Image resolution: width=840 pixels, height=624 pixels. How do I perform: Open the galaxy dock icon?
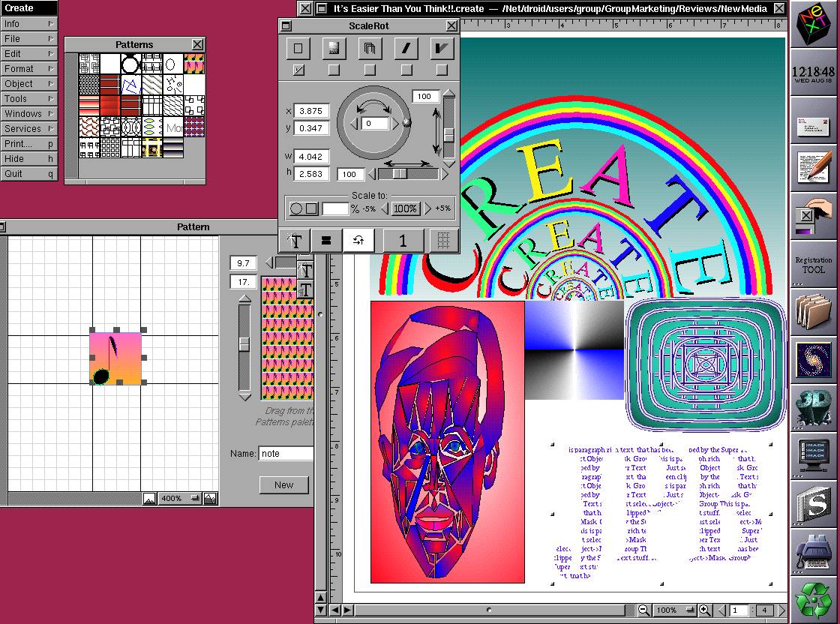(x=813, y=360)
